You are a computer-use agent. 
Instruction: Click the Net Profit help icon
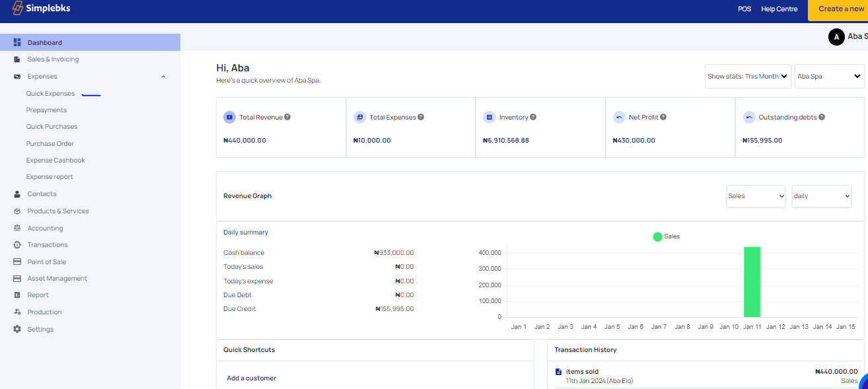[x=663, y=117]
